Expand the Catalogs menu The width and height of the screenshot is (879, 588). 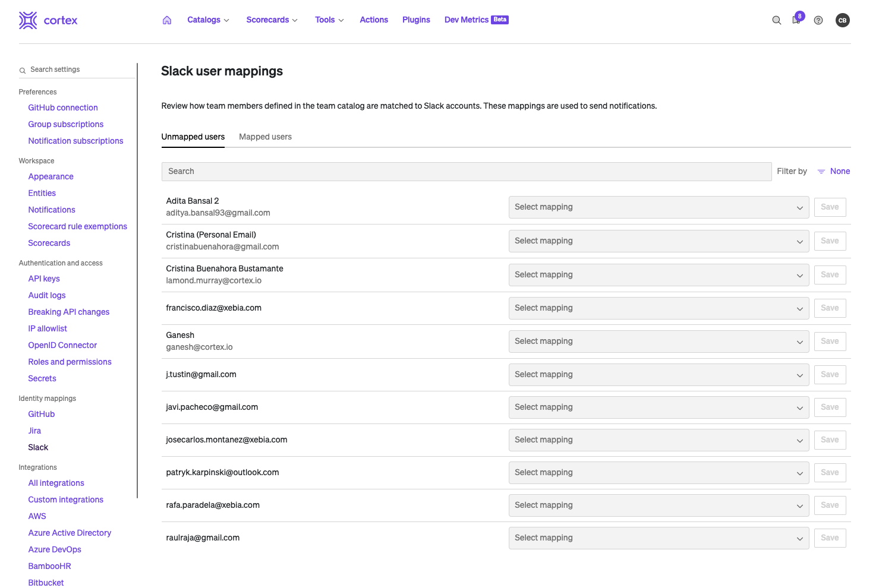pos(208,20)
